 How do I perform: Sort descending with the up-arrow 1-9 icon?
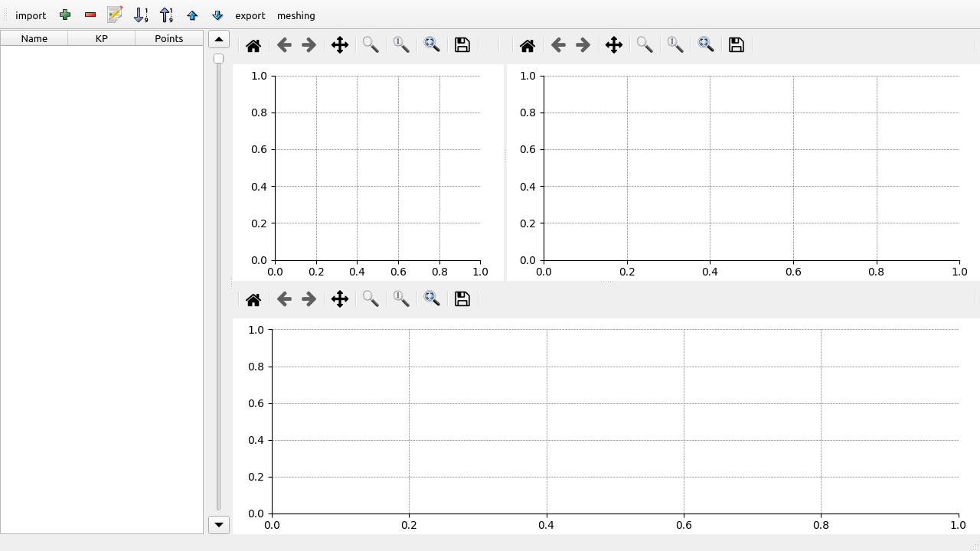click(166, 15)
